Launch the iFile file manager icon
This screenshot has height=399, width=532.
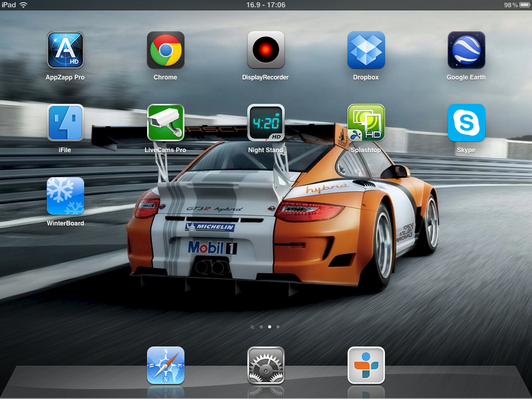(x=65, y=123)
